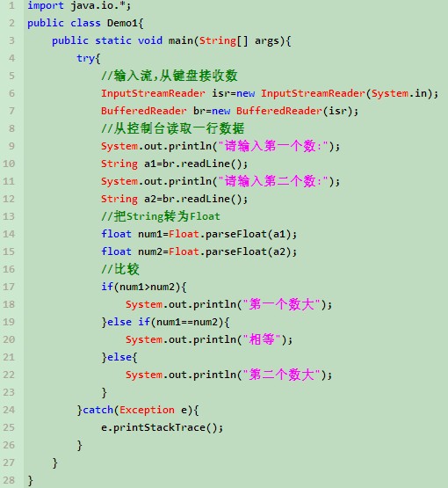Click class name 'Demo1' on line 2

click(x=122, y=23)
